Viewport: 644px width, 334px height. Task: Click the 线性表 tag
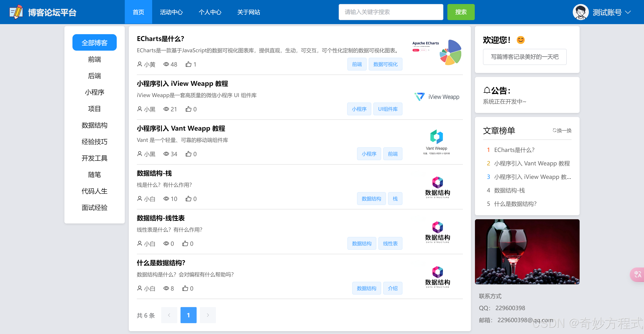pyautogui.click(x=390, y=243)
